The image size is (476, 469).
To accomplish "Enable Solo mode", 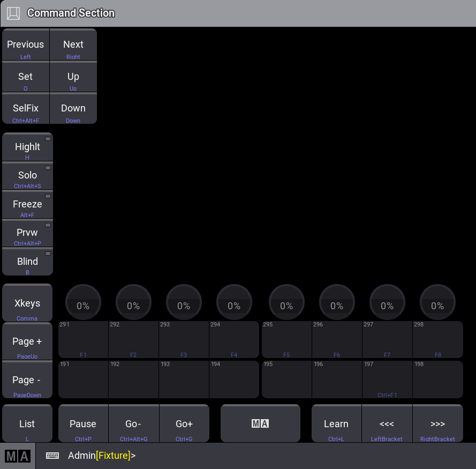I will coord(27,176).
